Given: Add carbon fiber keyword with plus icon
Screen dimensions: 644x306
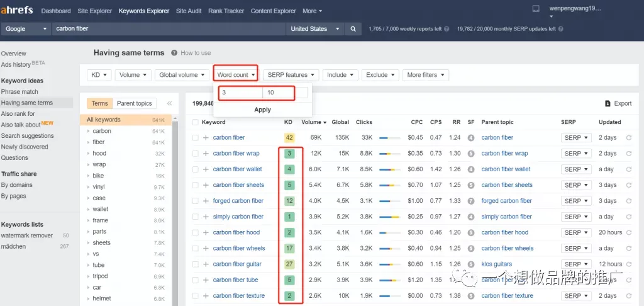Looking at the screenshot, I should (206, 138).
